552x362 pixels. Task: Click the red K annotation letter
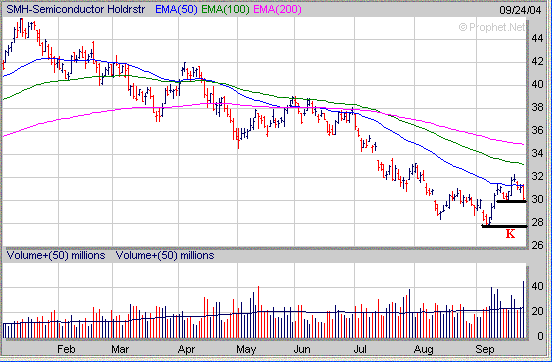[x=510, y=233]
